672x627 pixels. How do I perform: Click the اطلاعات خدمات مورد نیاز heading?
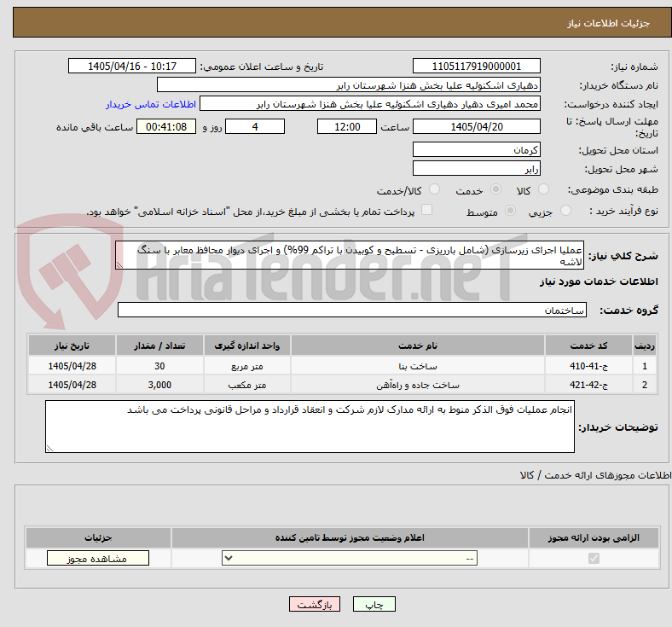pyautogui.click(x=599, y=282)
